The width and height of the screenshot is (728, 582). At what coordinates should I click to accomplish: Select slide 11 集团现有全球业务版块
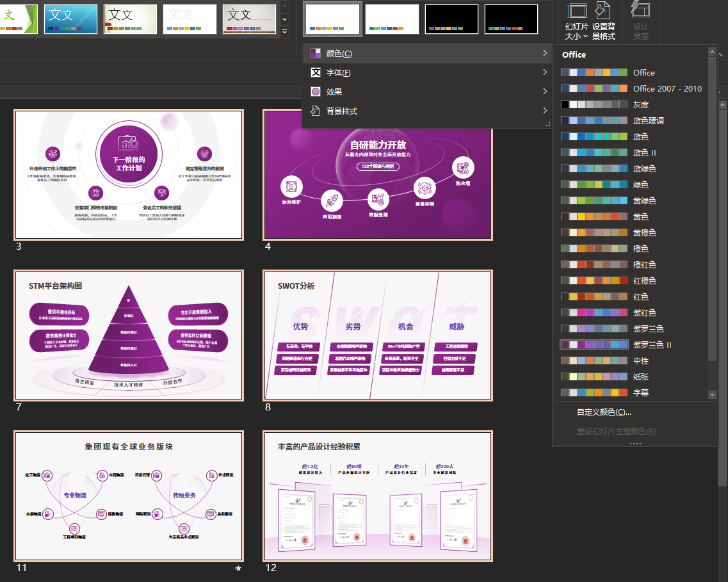pos(129,496)
